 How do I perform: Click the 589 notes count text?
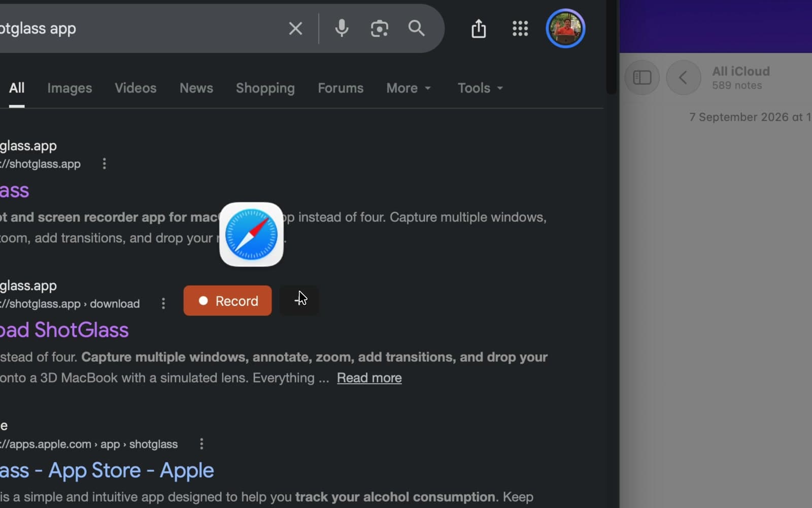coord(737,85)
